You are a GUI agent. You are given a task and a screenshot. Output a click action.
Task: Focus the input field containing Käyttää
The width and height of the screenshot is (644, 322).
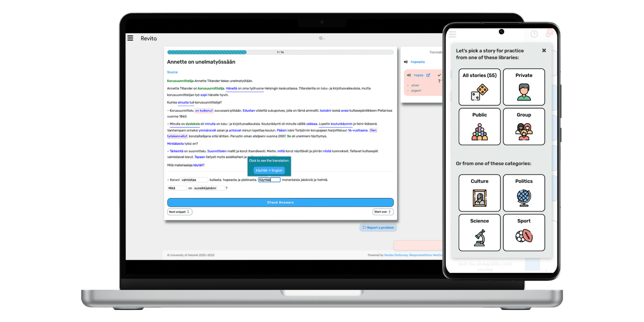tap(269, 180)
